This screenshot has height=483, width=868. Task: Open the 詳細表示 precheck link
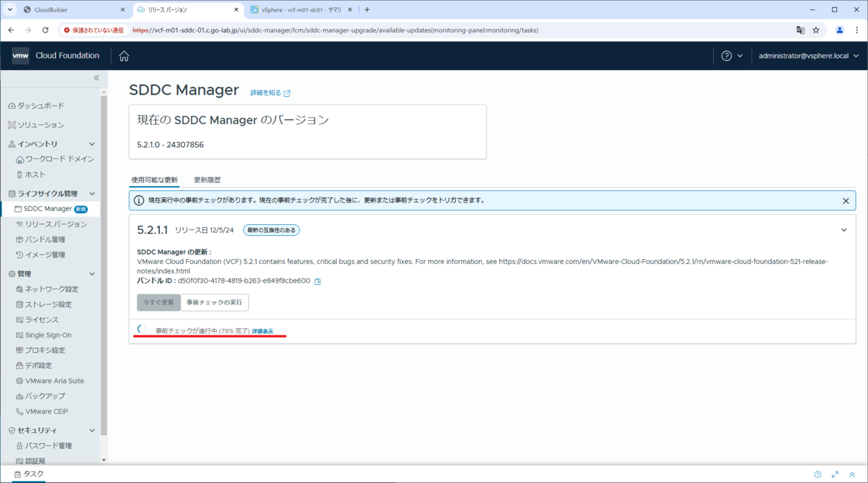pyautogui.click(x=263, y=330)
